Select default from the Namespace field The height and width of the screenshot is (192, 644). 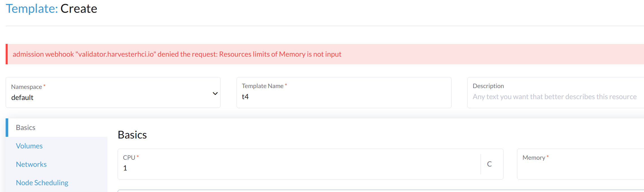click(22, 97)
